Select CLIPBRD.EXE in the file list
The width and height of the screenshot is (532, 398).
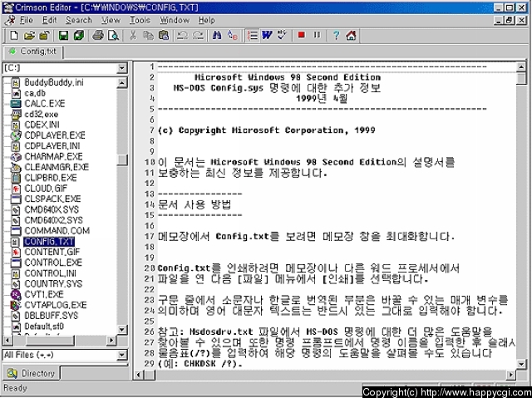click(x=51, y=178)
